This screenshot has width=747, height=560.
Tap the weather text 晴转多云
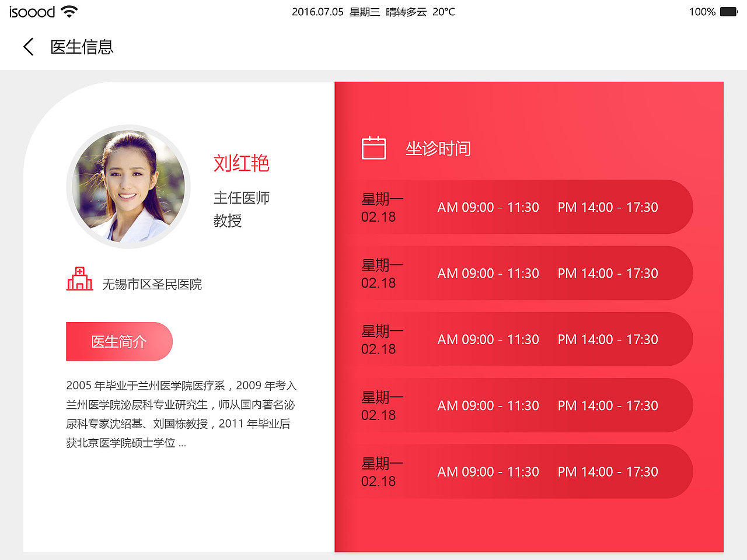pyautogui.click(x=406, y=12)
